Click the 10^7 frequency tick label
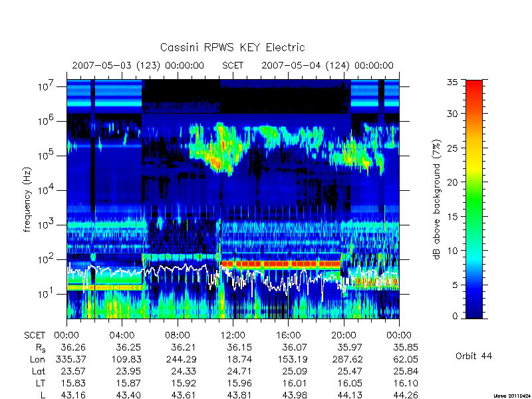Image resolution: width=532 pixels, height=399 pixels. (x=47, y=86)
